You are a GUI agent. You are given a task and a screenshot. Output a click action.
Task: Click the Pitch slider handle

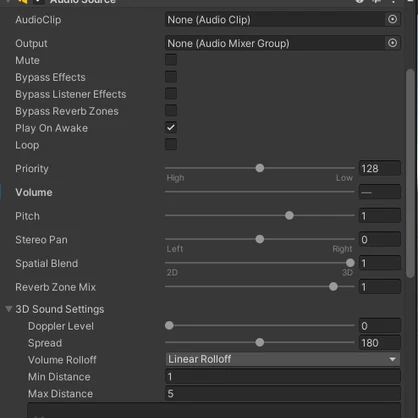289,215
